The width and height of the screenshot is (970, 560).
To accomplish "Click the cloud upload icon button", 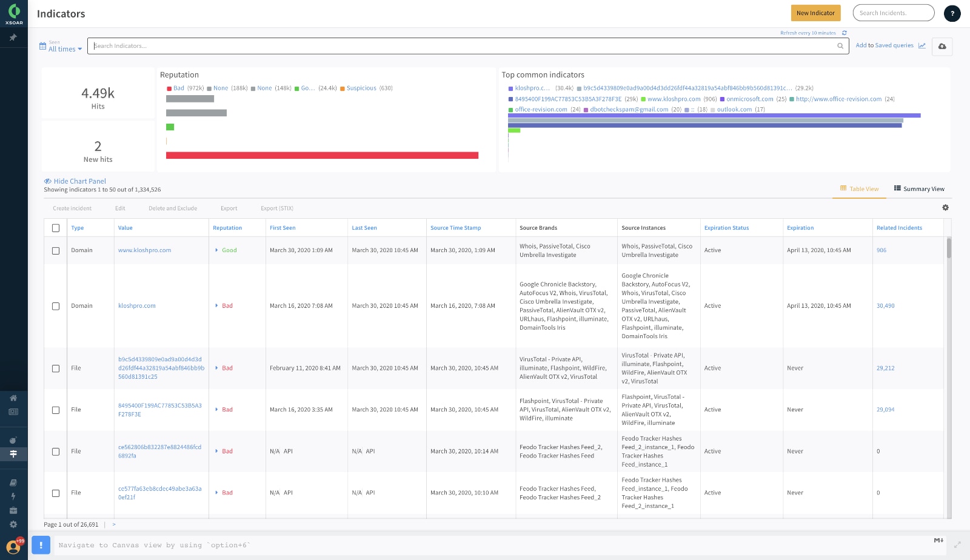I will click(x=942, y=46).
